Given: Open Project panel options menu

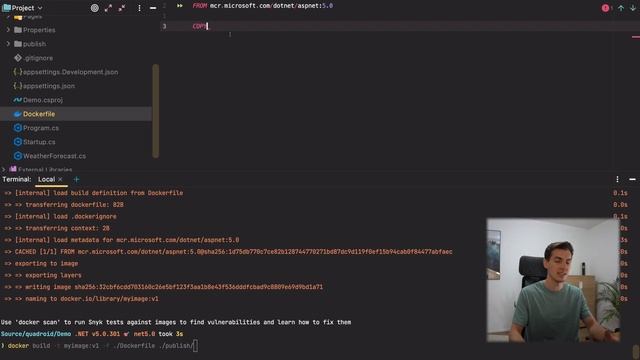Looking at the screenshot, I should 139,8.
